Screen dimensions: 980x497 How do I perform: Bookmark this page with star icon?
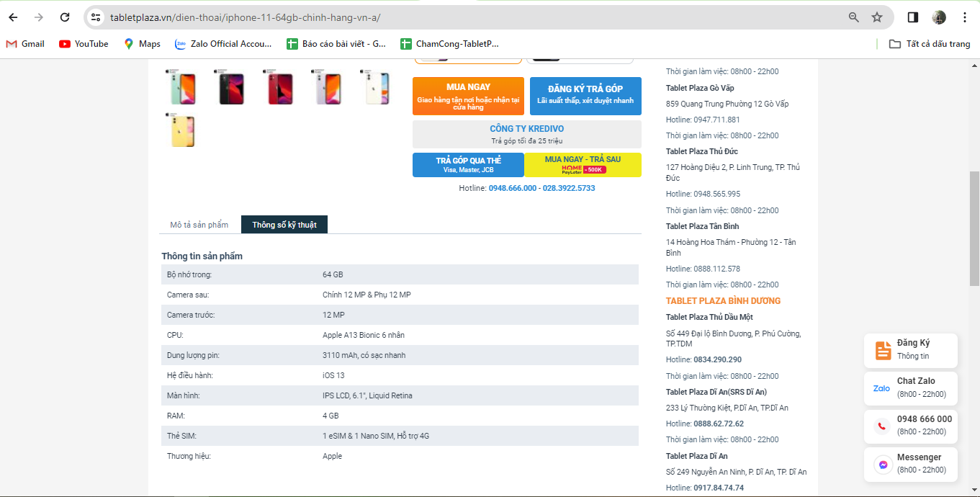tap(877, 17)
